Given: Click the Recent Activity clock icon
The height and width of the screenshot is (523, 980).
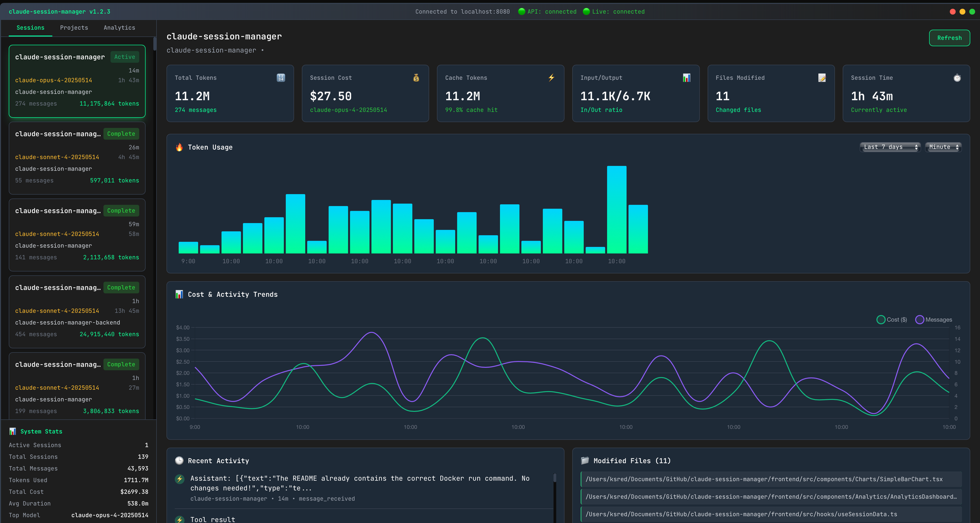Looking at the screenshot, I should [179, 461].
